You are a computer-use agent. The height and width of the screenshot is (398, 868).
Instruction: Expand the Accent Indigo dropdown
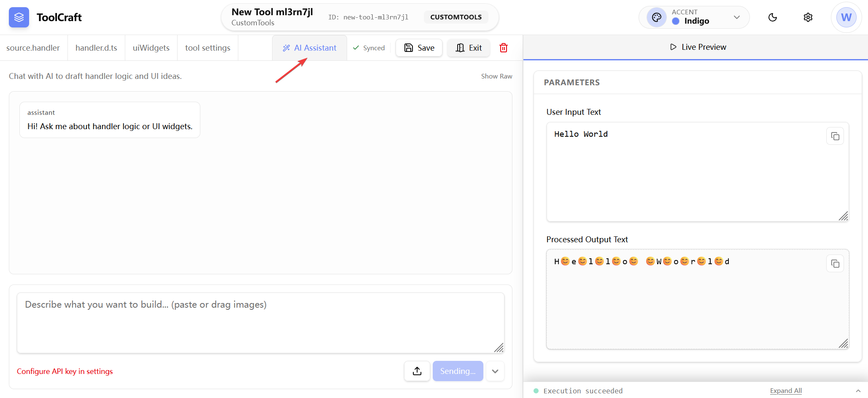tap(736, 17)
